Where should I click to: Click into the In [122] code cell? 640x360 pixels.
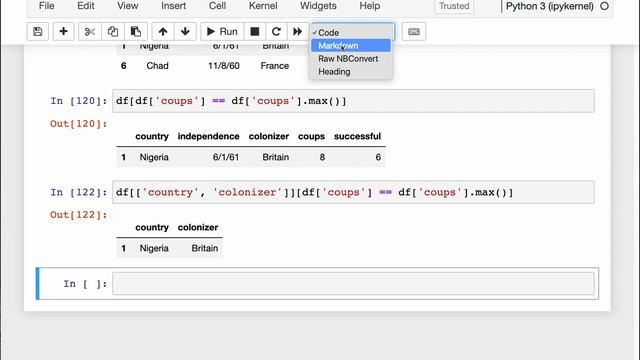tap(353, 192)
